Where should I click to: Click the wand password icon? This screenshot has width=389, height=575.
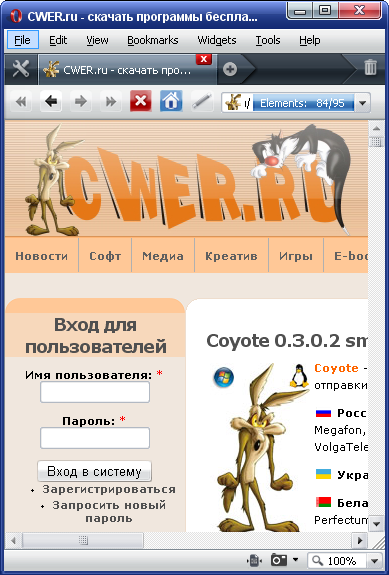(x=202, y=102)
